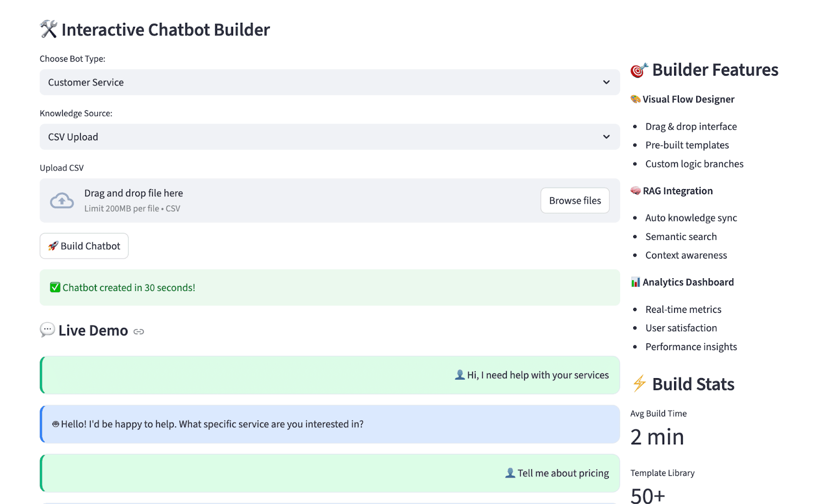The height and width of the screenshot is (504, 829).
Task: Click the Browse files button
Action: [575, 200]
